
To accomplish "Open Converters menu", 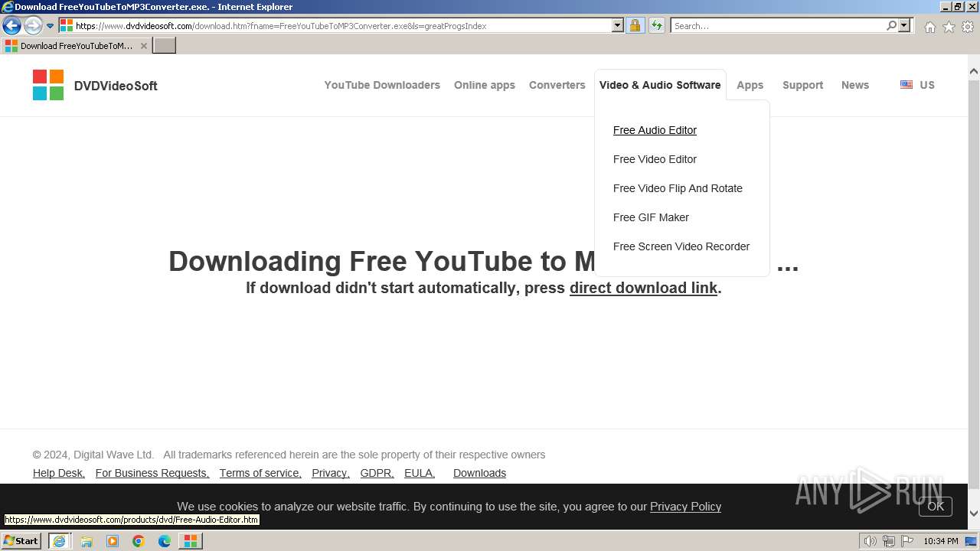I will (x=557, y=85).
